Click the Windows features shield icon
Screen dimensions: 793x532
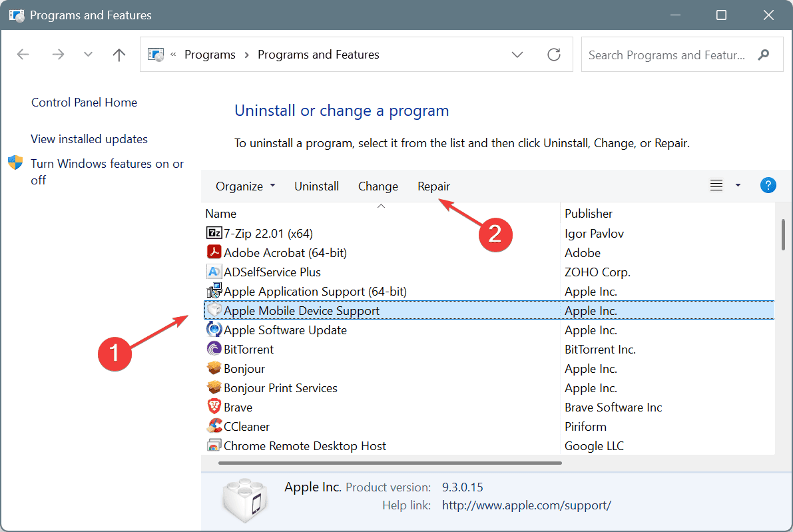tap(16, 162)
